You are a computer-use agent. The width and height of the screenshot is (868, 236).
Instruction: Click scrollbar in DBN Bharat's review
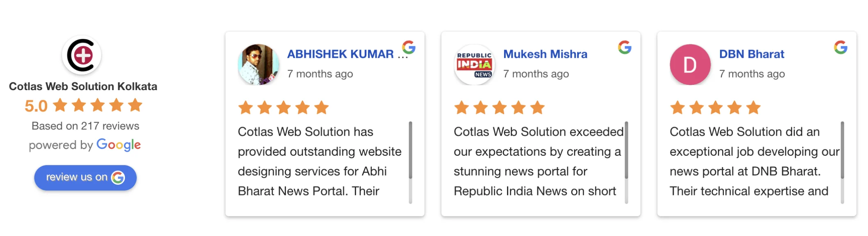tap(842, 150)
